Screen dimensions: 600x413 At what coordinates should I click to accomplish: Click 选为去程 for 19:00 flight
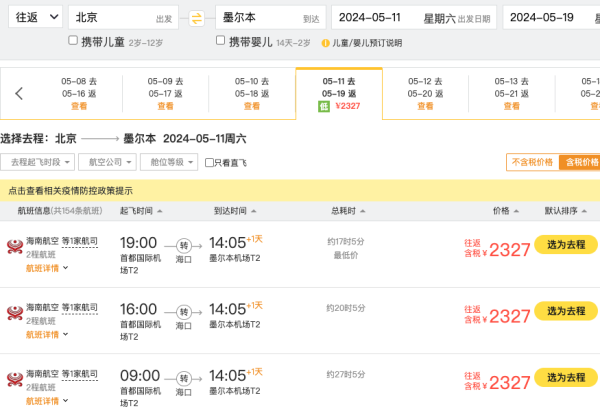click(x=566, y=245)
